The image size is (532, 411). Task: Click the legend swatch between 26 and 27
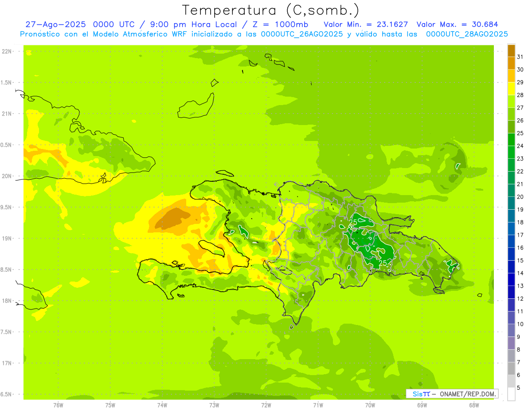pyautogui.click(x=511, y=114)
